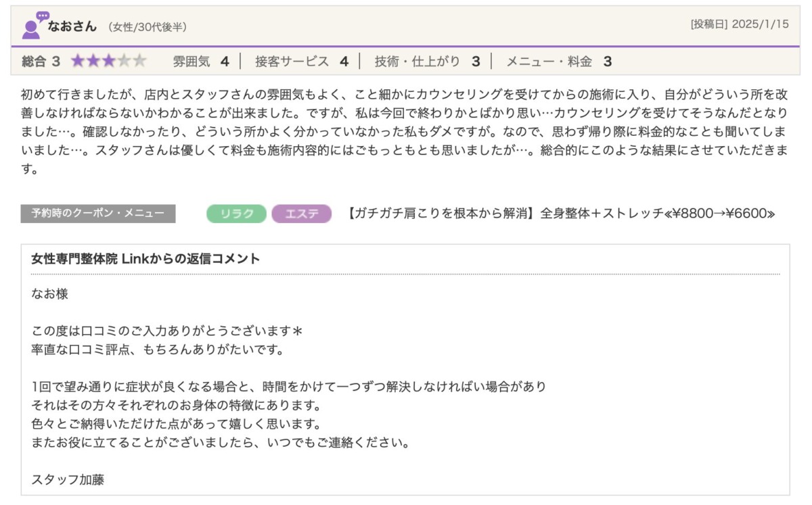Click the third purple rating star
Viewport: 812px width, 505px height.
tap(109, 62)
